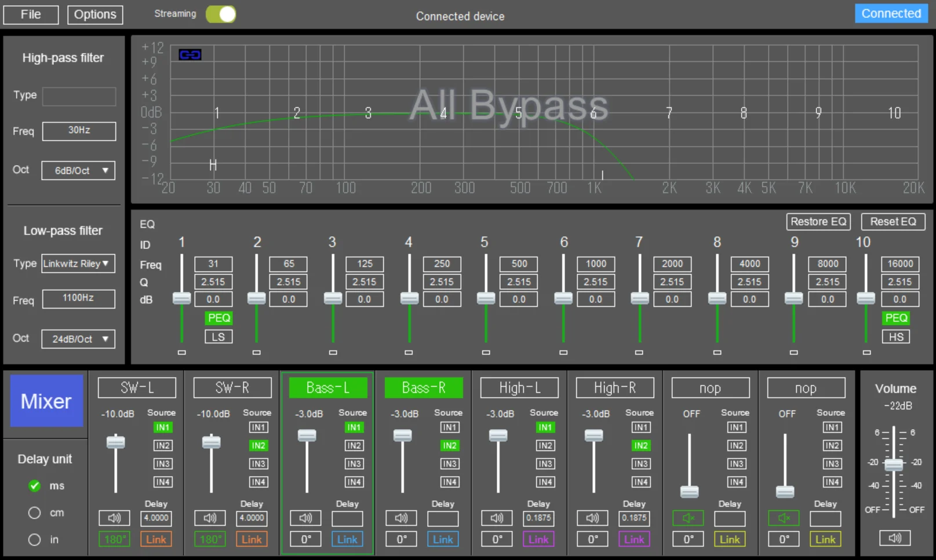Click the high-pass filter Freq 30Hz field
Screen dimensions: 936x560
pyautogui.click(x=79, y=131)
